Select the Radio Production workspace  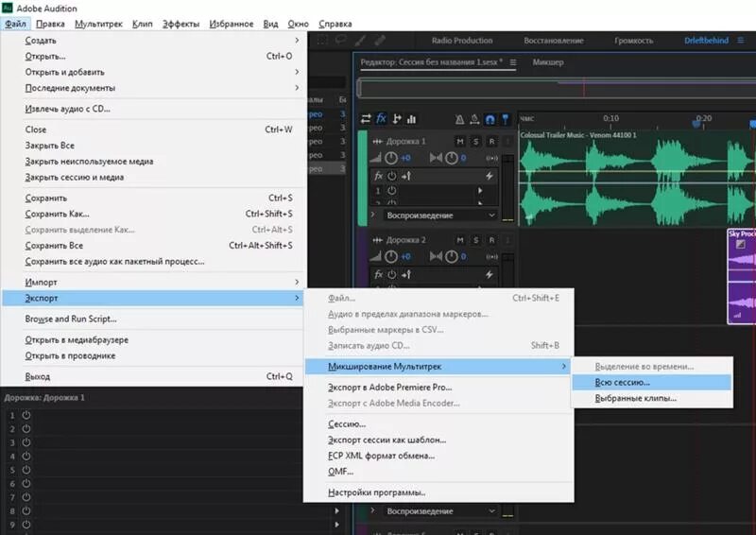pos(462,41)
